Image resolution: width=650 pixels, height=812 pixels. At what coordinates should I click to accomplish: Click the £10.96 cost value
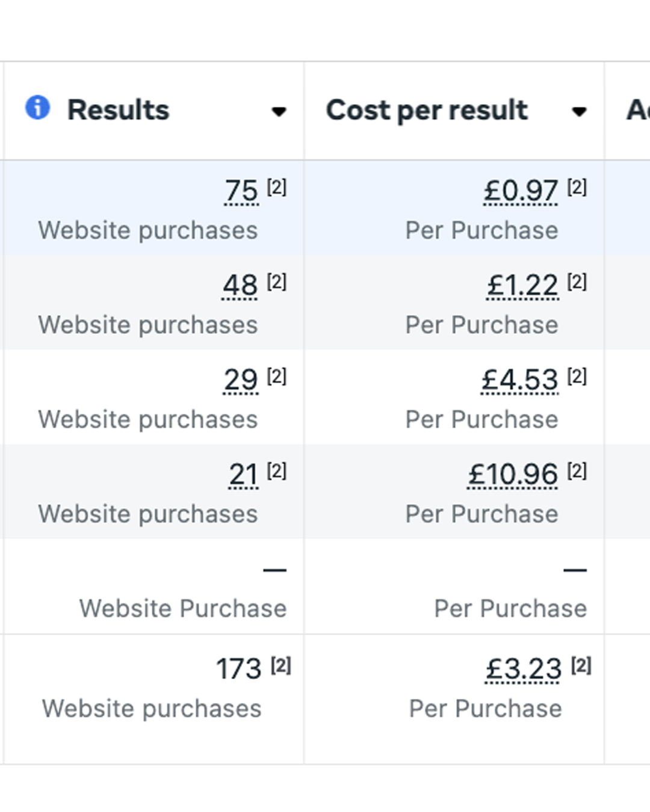[513, 475]
